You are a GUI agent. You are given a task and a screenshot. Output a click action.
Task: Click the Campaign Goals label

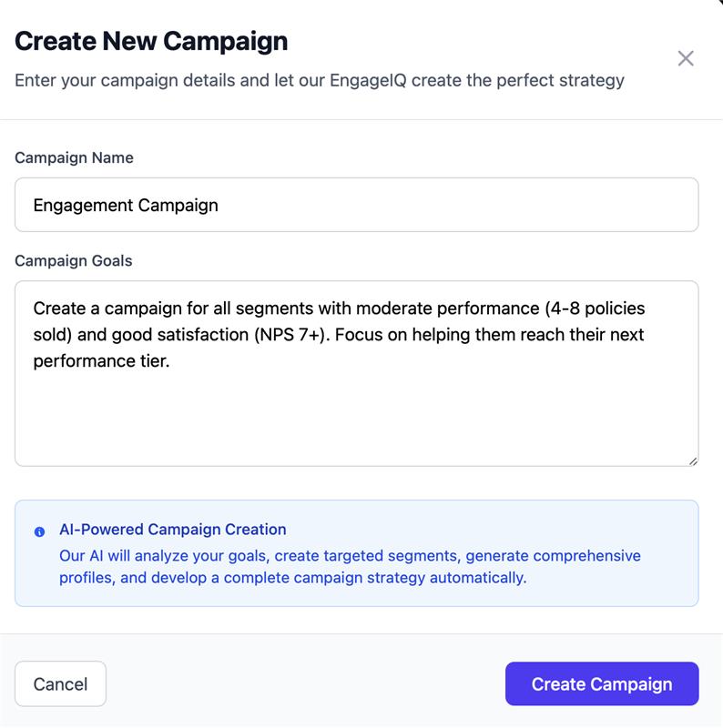(74, 260)
